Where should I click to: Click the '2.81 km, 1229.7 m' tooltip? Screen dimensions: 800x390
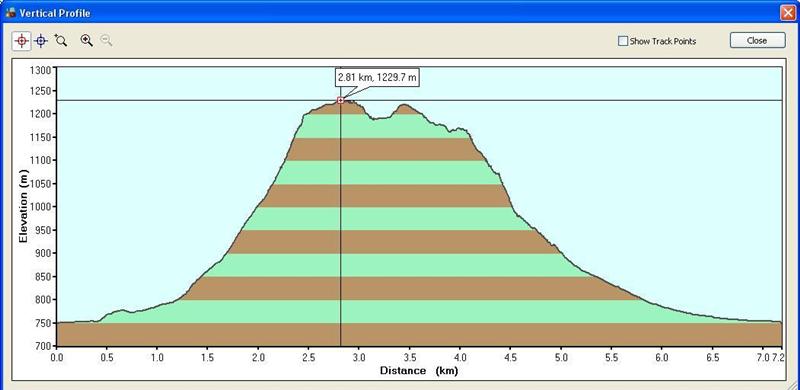377,78
